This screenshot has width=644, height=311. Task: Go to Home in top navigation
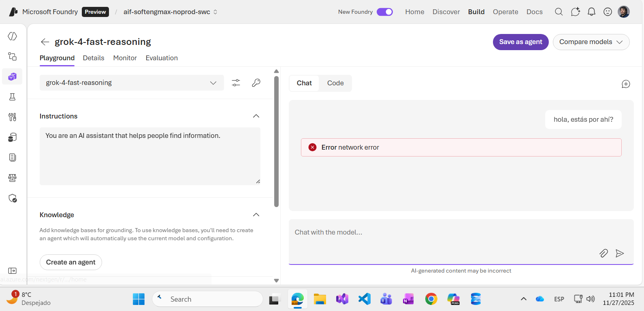(x=415, y=12)
